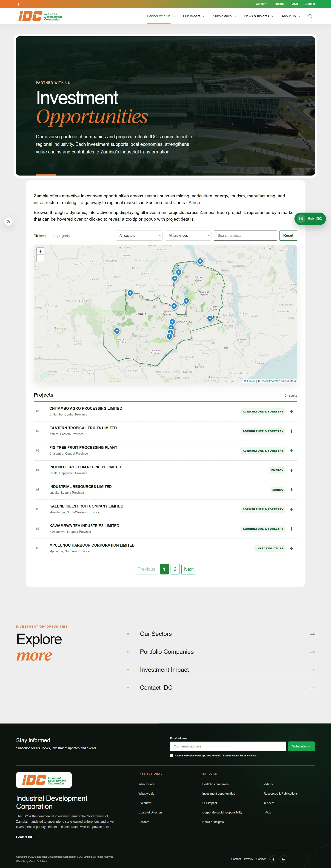This screenshot has height=868, width=331.
Task: Open the Board of Directors footer link
Action: coord(151,812)
